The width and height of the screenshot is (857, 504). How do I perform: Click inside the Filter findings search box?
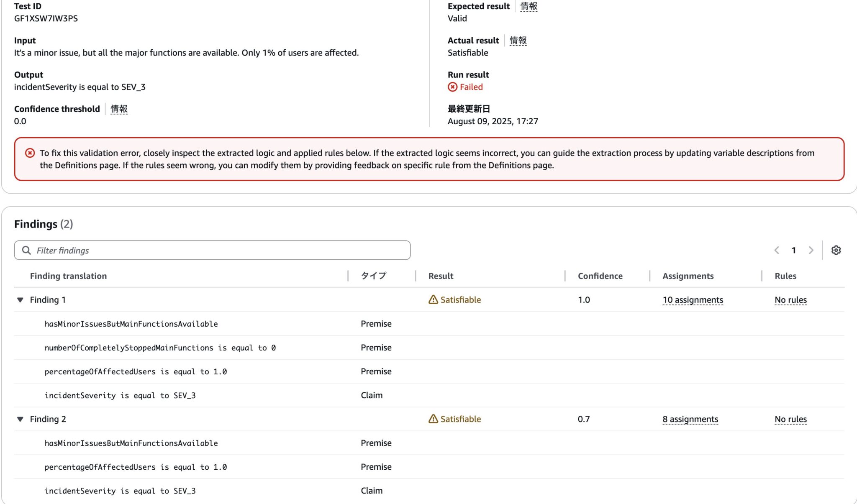tap(167, 250)
